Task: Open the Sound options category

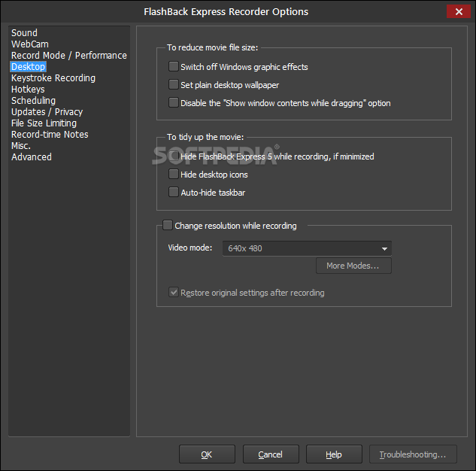Action: tap(24, 33)
